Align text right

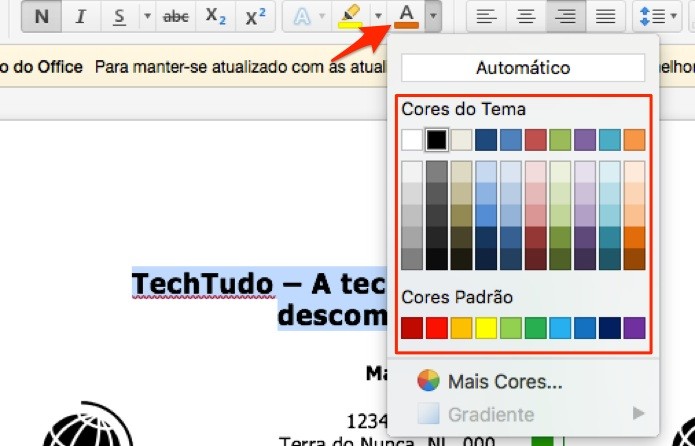point(566,16)
